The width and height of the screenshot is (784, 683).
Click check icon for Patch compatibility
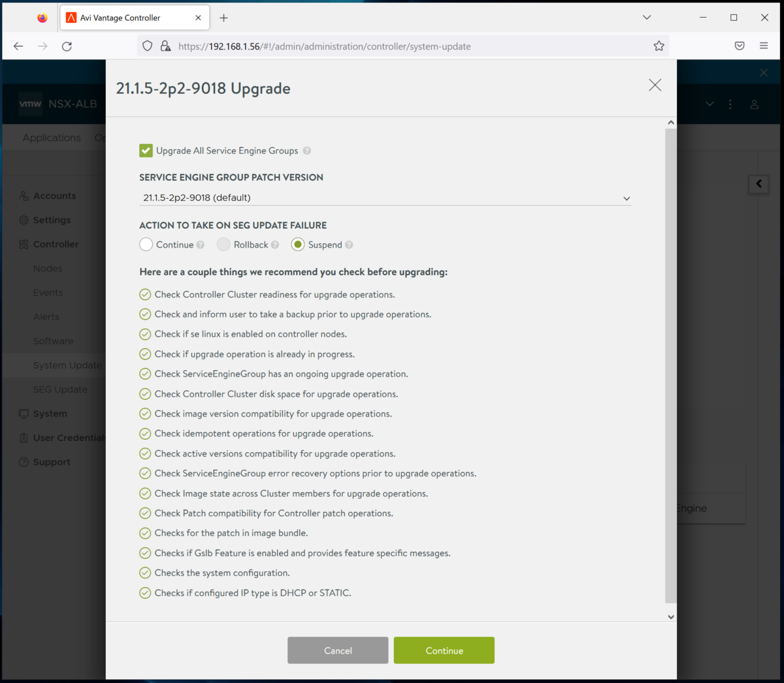point(145,513)
